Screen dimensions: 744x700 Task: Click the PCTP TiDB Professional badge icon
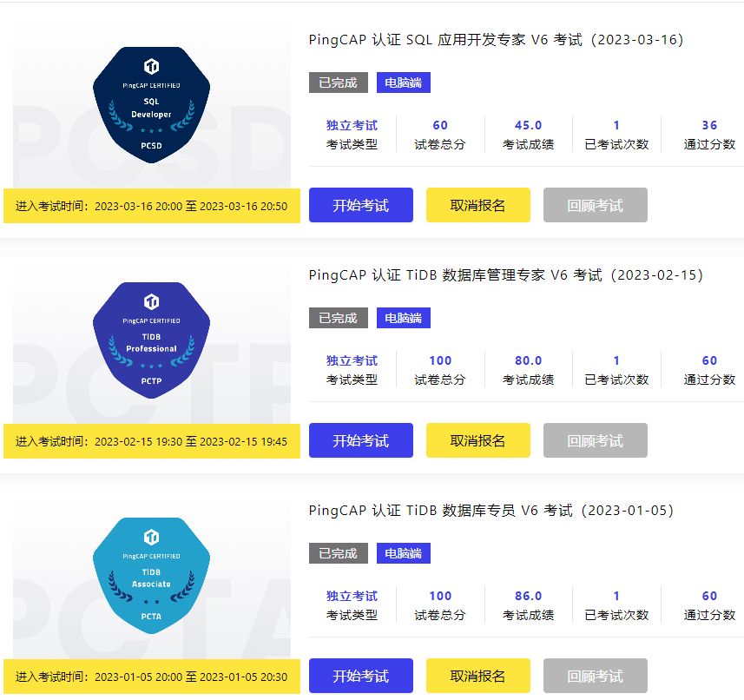pyautogui.click(x=152, y=340)
